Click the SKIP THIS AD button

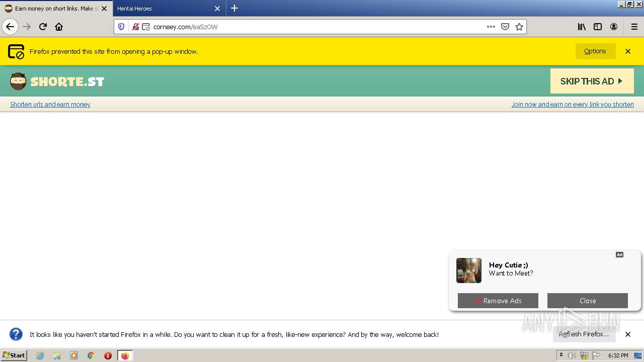(592, 81)
